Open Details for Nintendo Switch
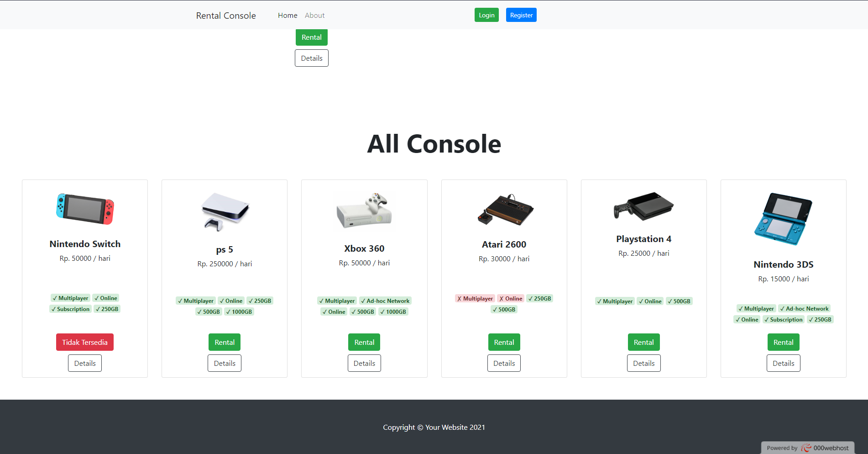Image resolution: width=868 pixels, height=454 pixels. (85, 363)
